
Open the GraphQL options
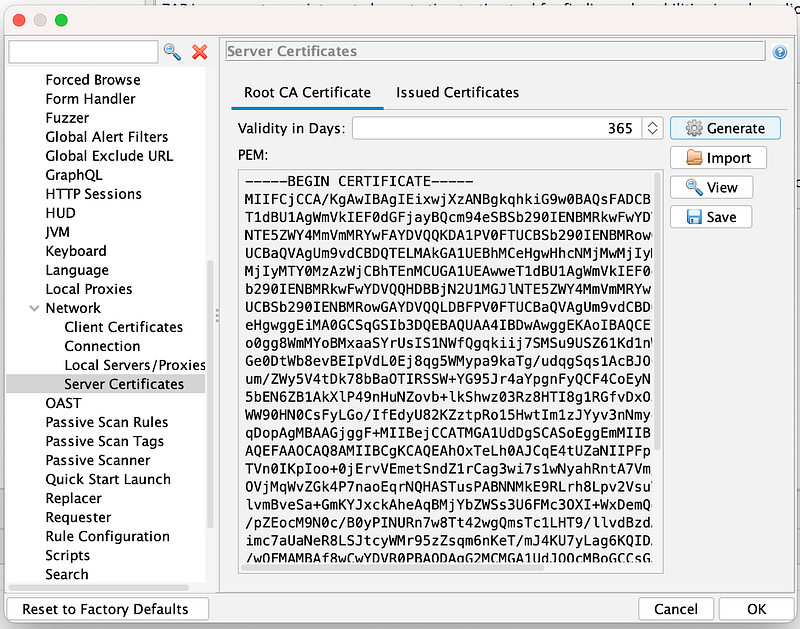click(x=73, y=175)
